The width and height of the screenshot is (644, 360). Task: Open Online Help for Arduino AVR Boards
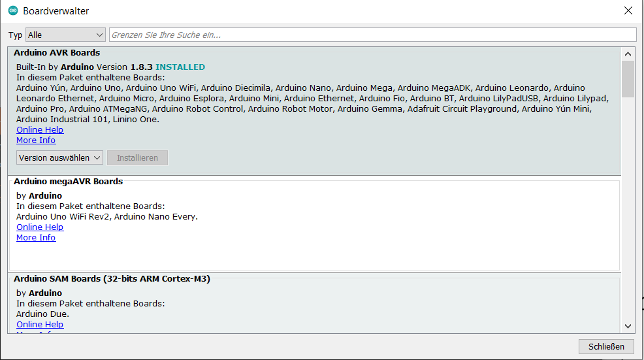point(40,130)
